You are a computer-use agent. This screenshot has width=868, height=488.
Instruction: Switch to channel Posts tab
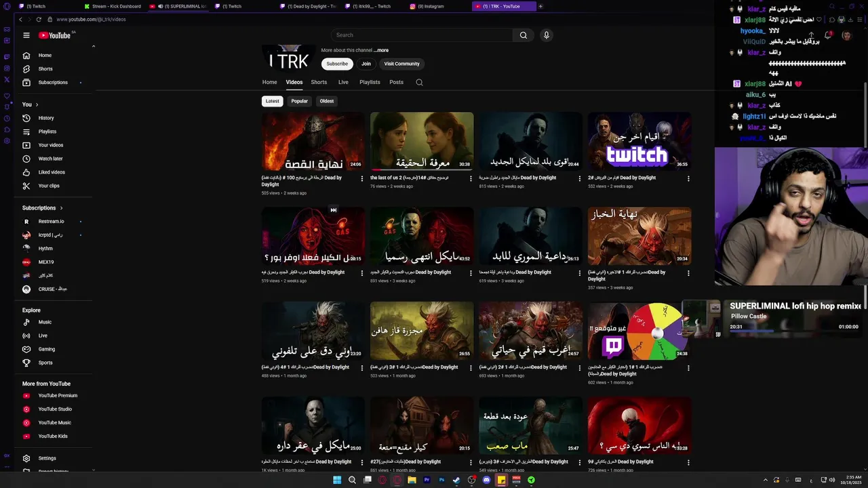click(x=397, y=83)
